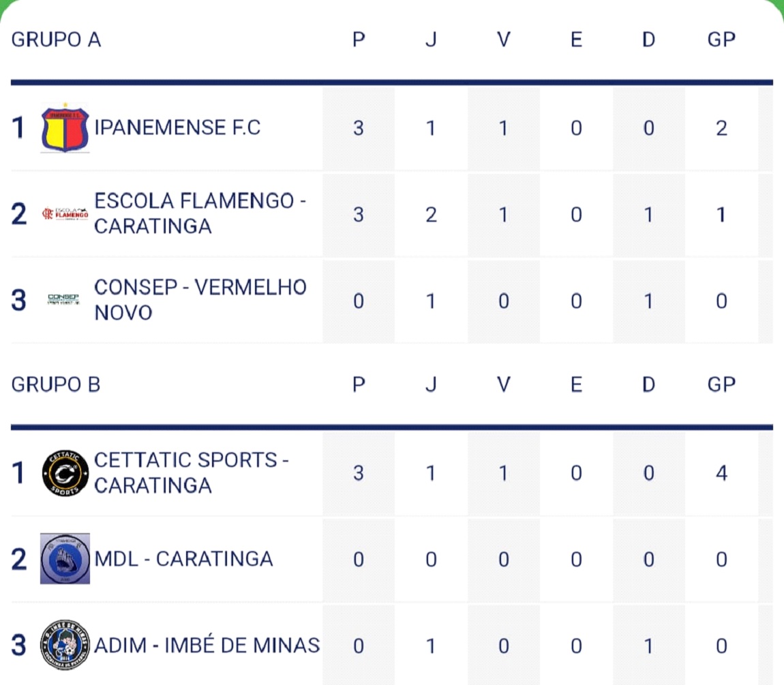The image size is (784, 685).
Task: Click the GP column header in Grupo A
Action: pos(721,40)
